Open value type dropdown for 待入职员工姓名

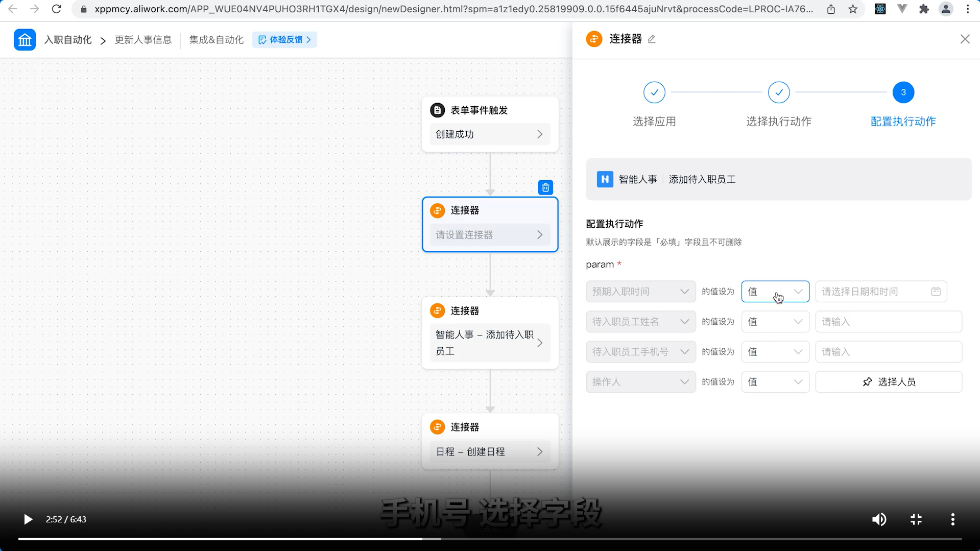tap(775, 322)
